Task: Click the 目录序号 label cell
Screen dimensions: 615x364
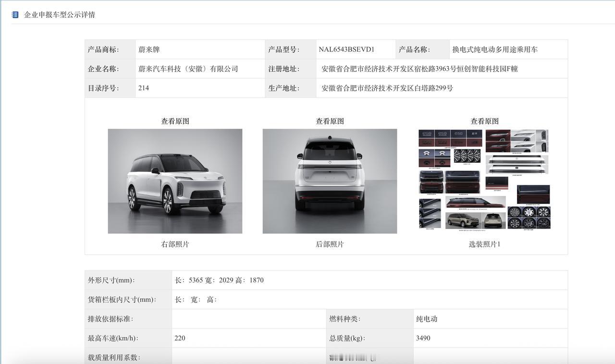Action: coord(110,88)
